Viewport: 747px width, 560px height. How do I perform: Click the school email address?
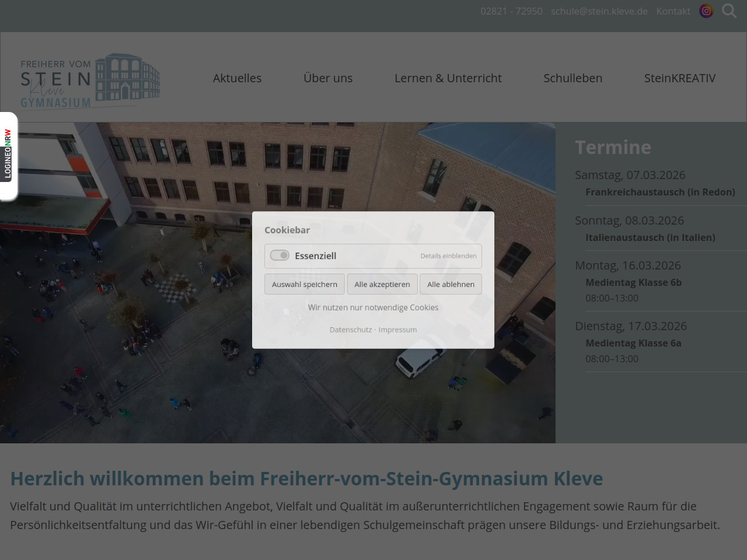pos(599,11)
